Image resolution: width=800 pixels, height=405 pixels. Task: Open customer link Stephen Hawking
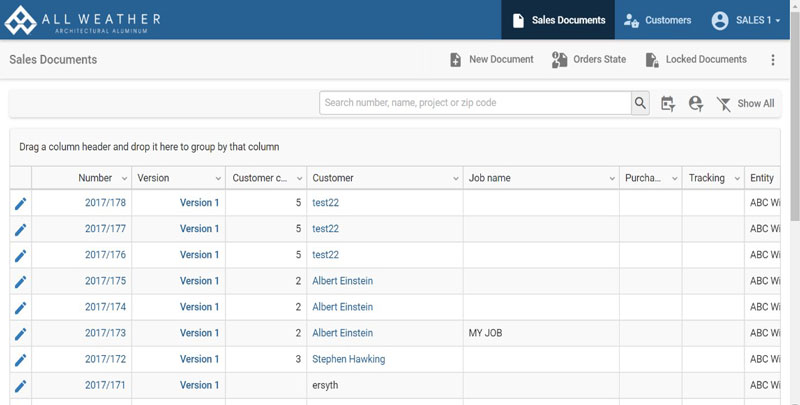tap(348, 359)
